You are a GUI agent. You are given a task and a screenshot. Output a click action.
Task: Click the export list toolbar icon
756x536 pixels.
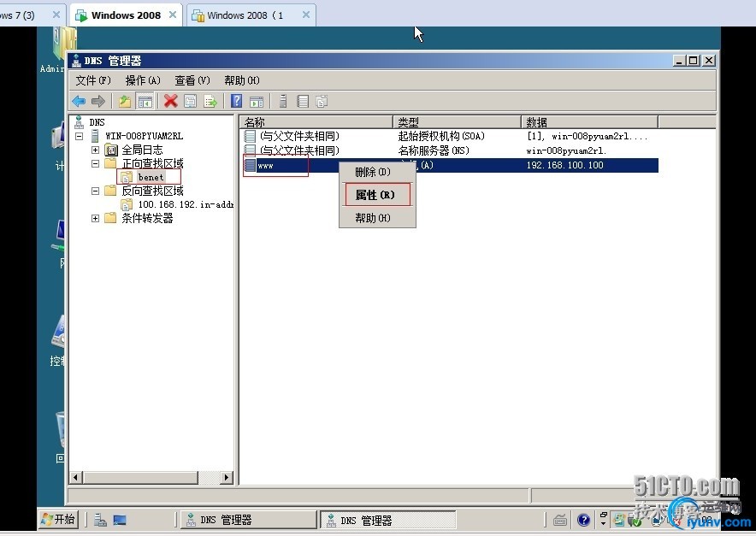point(210,101)
